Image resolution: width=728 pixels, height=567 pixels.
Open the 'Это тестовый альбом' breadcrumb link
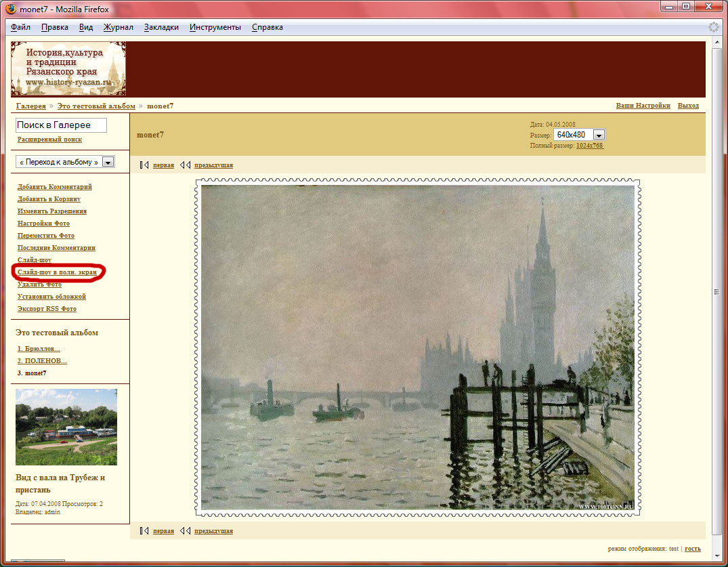point(96,106)
